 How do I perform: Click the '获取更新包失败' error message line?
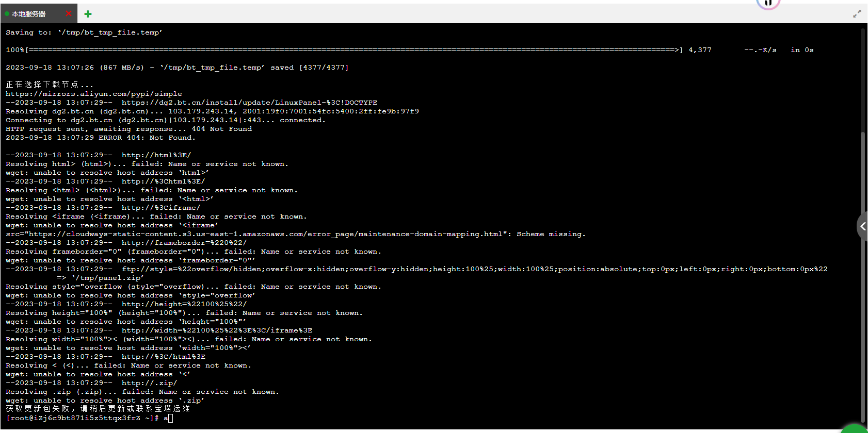click(98, 409)
